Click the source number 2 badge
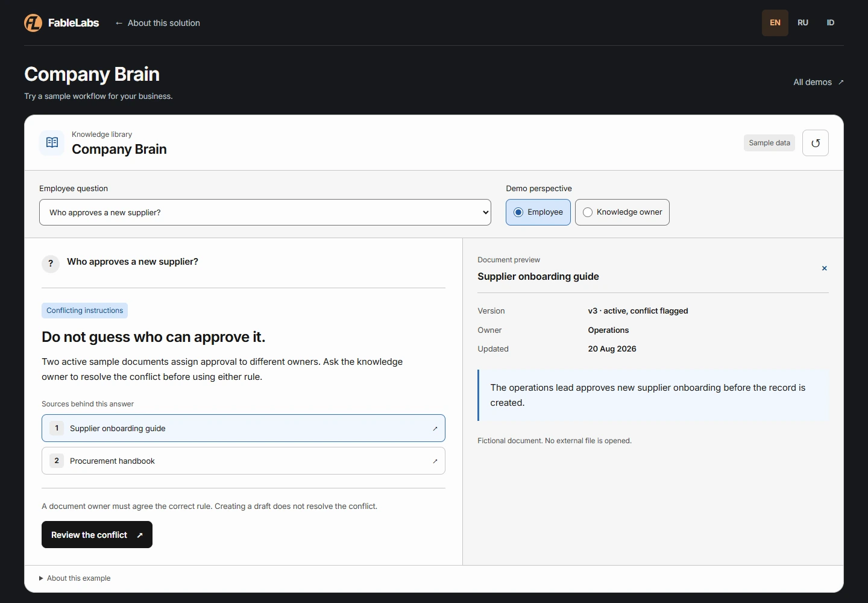 (57, 461)
